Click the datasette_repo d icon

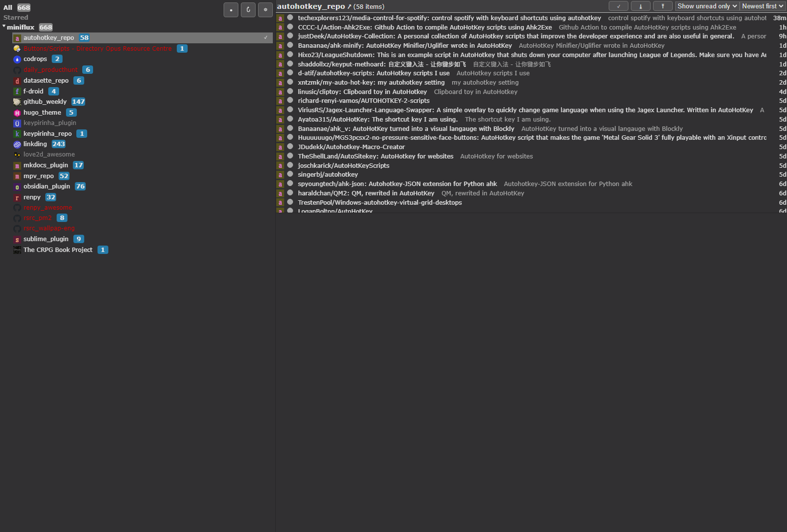[17, 81]
